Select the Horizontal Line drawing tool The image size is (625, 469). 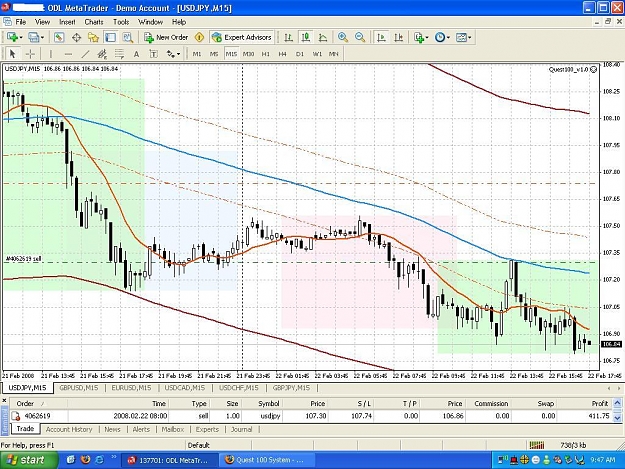click(68, 54)
